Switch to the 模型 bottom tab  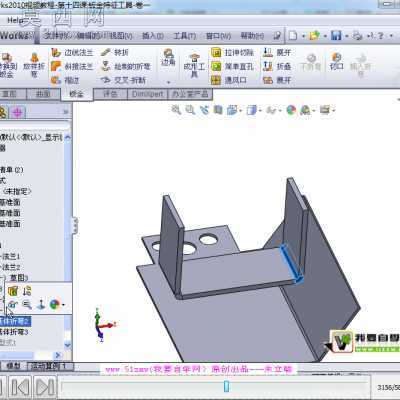14,366
